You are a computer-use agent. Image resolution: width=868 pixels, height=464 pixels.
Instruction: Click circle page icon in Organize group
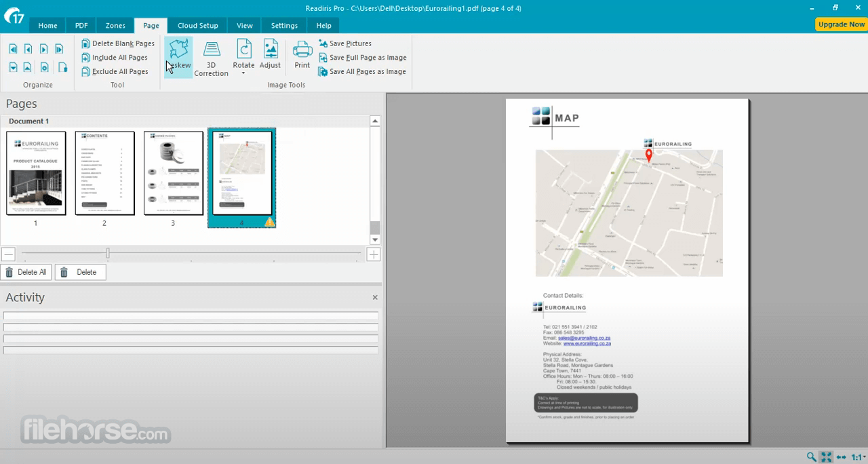point(44,66)
